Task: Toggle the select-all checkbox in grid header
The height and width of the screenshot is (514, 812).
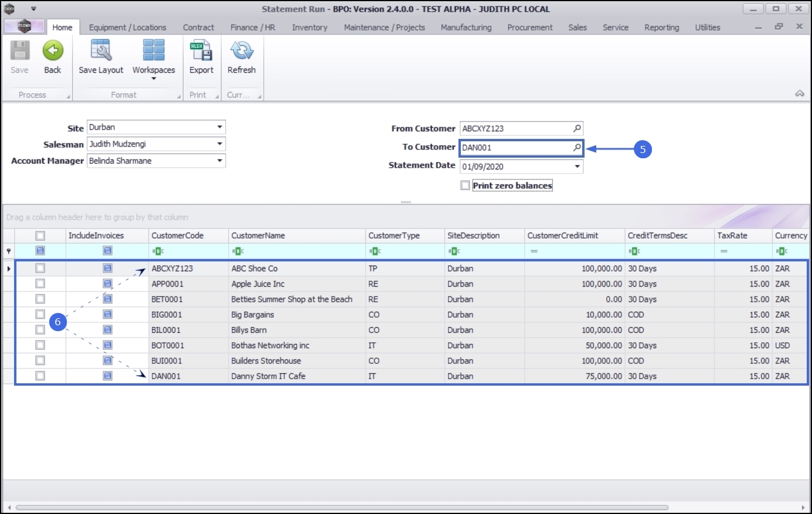Action: click(40, 236)
